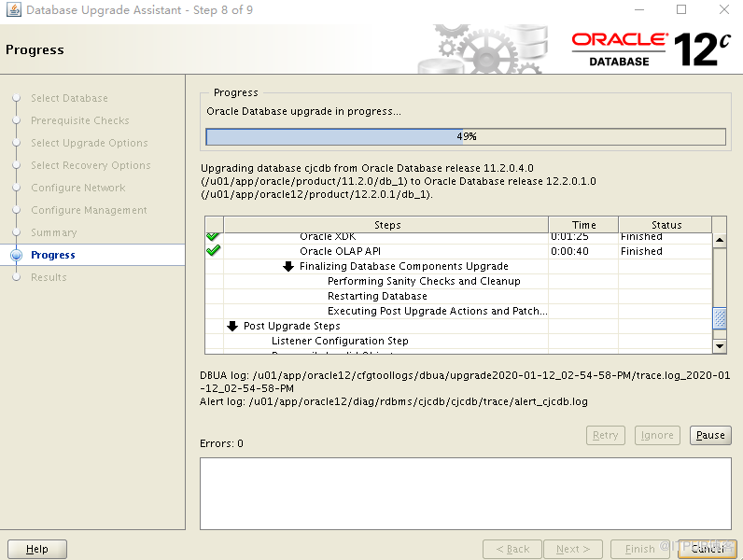Click the Retry button
This screenshot has height=560, width=743.
(x=605, y=435)
